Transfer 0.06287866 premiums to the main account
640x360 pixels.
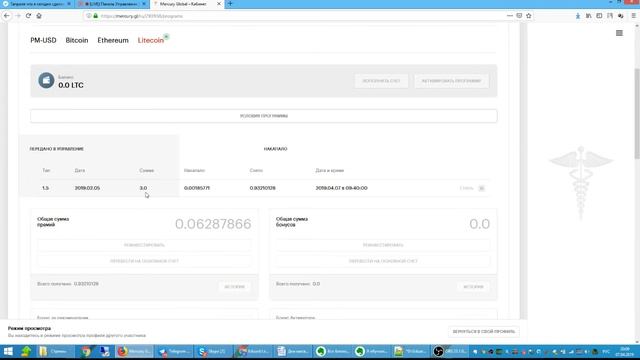[144, 261]
